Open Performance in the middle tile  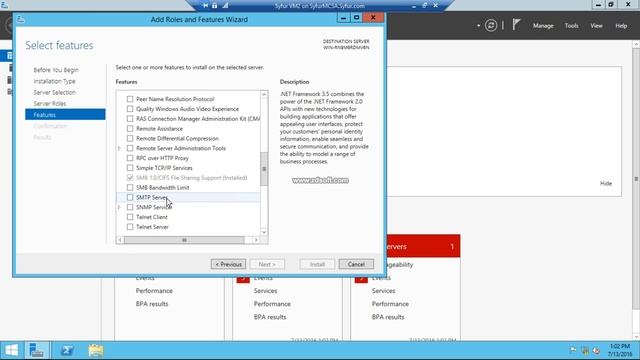point(272,304)
